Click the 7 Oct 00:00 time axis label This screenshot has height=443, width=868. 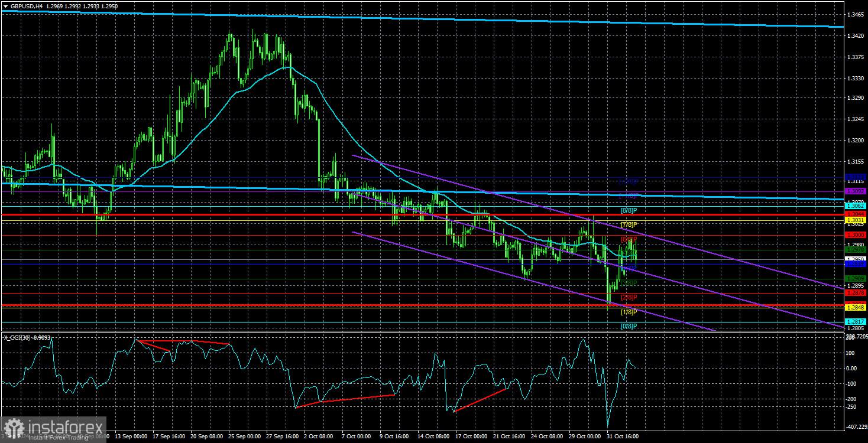pos(357,437)
